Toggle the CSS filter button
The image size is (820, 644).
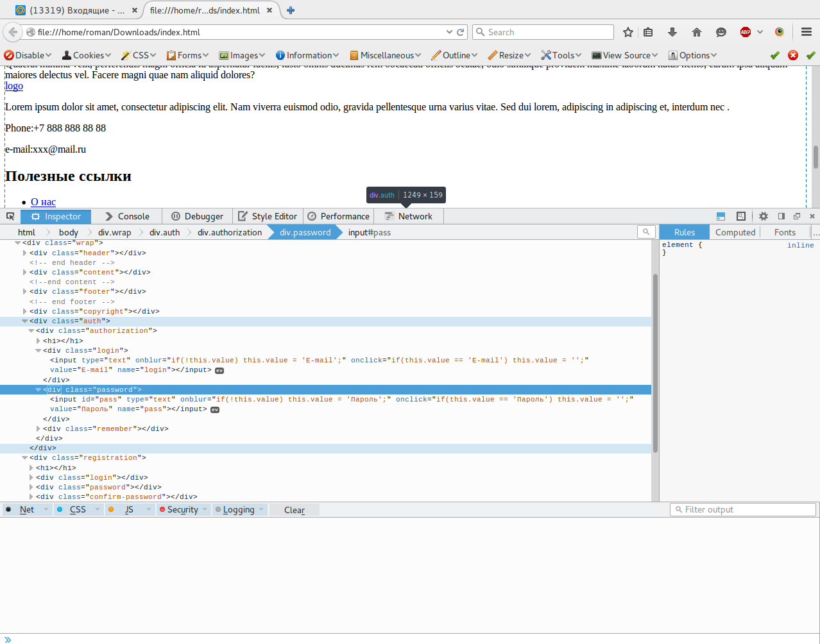pyautogui.click(x=78, y=509)
